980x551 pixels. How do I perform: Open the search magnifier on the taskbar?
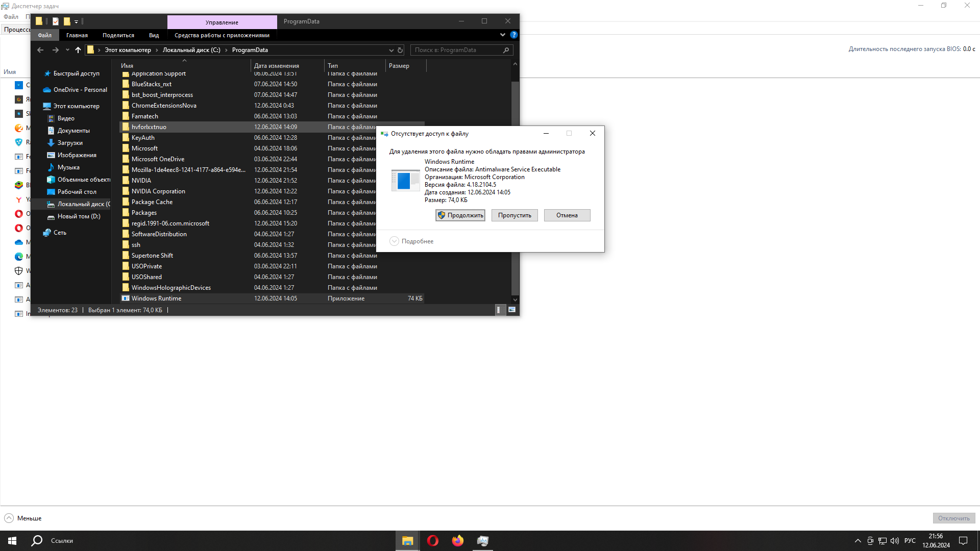[37, 540]
